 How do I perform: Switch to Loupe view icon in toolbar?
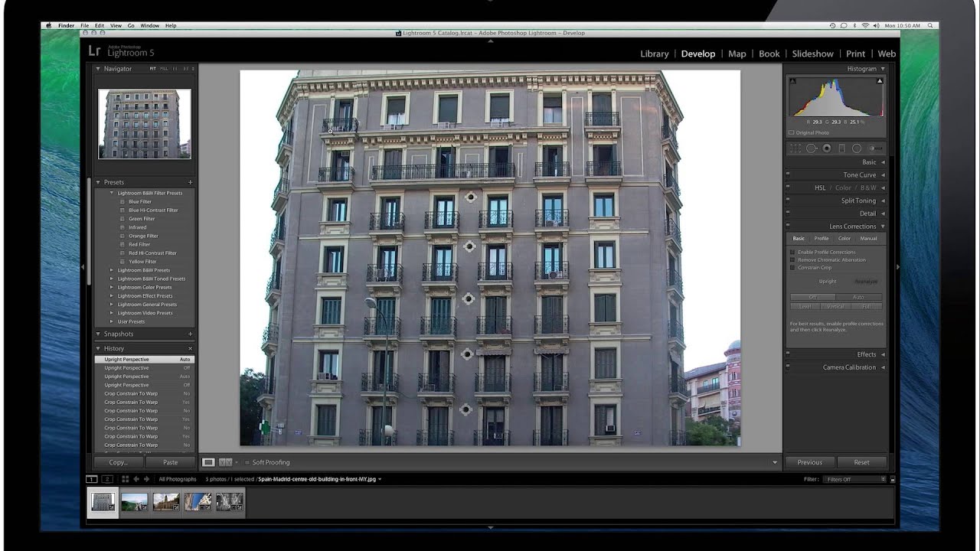pos(208,462)
